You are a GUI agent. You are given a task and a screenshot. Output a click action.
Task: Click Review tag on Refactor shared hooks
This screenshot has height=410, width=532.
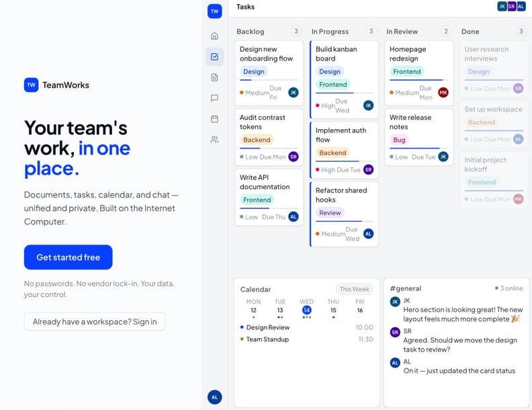click(330, 213)
